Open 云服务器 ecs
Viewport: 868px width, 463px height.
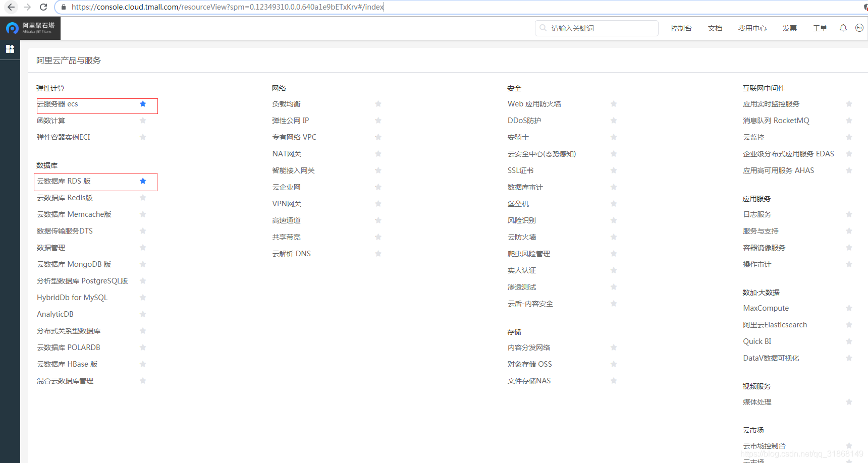[x=58, y=104]
